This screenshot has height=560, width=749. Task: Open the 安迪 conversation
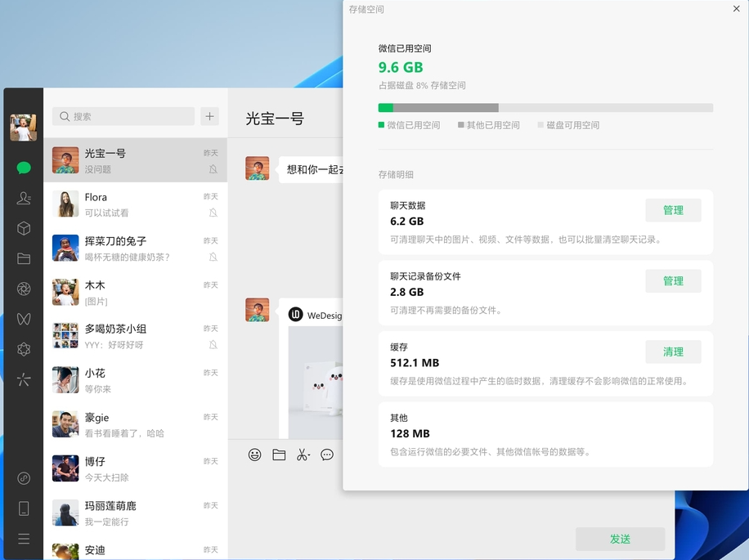(x=135, y=548)
